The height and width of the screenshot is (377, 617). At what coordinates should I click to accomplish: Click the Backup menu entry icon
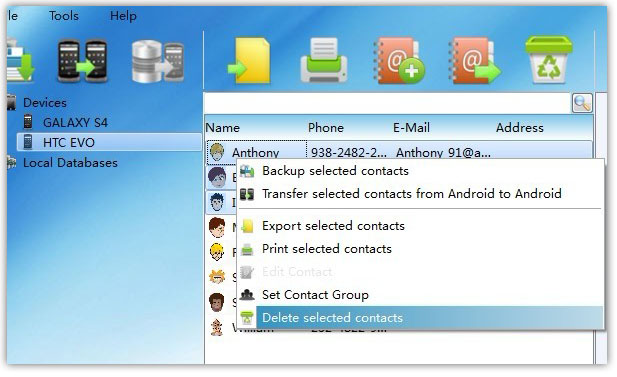click(x=247, y=171)
